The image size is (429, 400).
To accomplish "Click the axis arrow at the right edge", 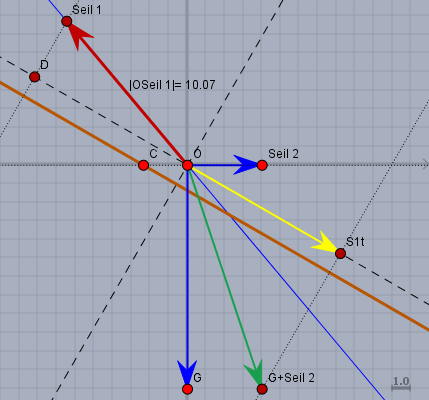I will (425, 163).
